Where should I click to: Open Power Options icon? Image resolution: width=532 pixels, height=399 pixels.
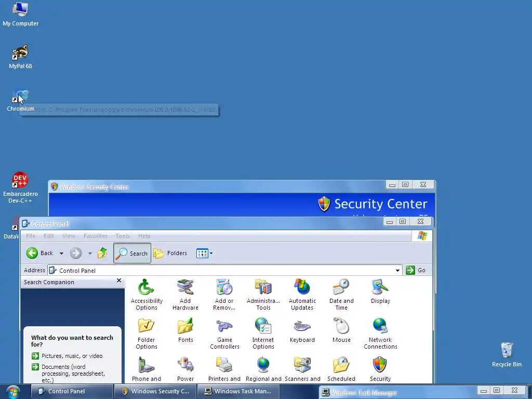click(x=185, y=369)
